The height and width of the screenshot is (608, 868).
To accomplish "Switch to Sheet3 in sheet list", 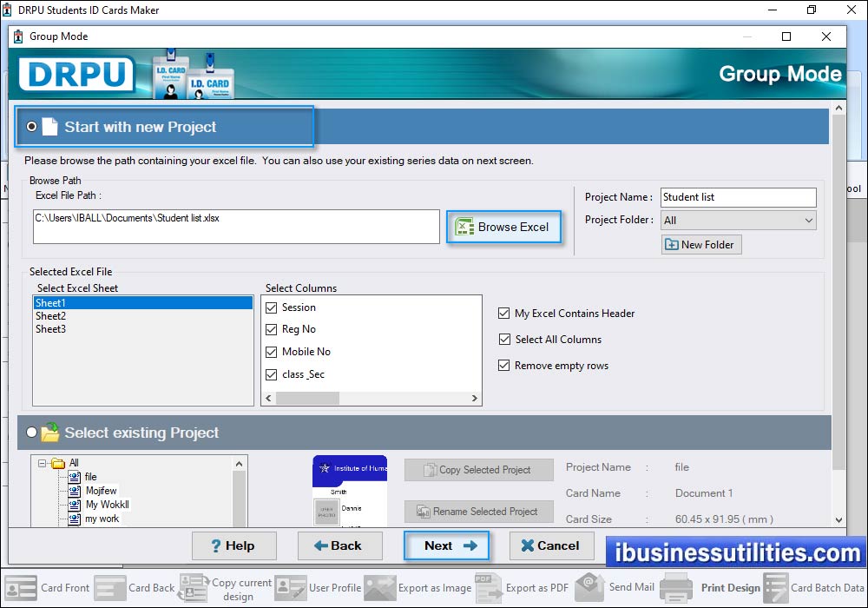I will 50,329.
